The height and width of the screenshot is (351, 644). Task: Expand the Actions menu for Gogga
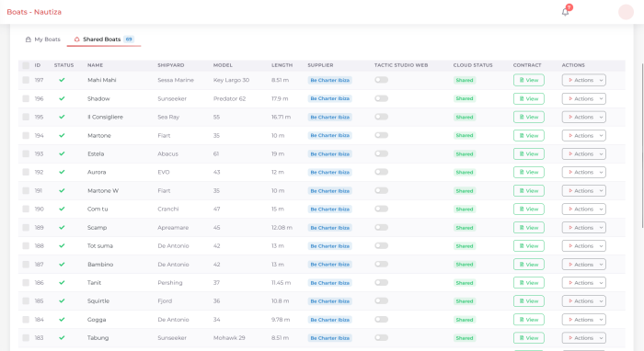click(x=583, y=320)
